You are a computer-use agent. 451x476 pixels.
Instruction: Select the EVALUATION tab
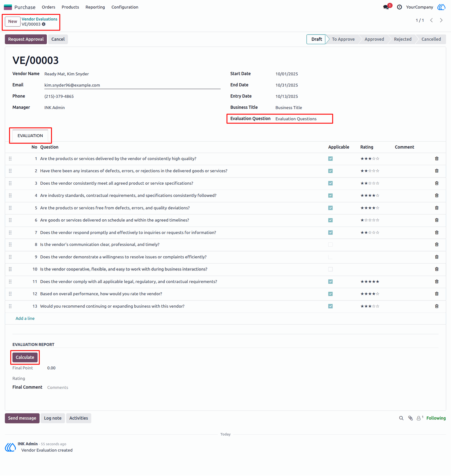(x=30, y=136)
